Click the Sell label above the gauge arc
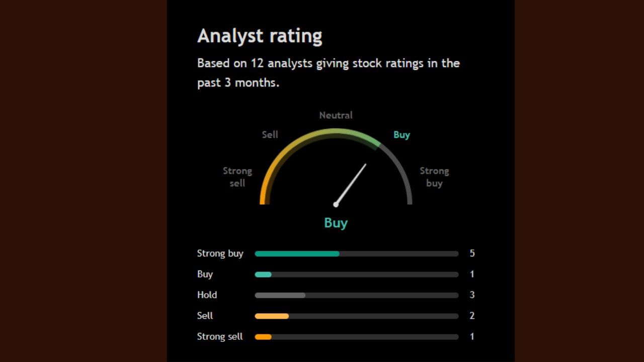644x362 pixels. (x=270, y=135)
